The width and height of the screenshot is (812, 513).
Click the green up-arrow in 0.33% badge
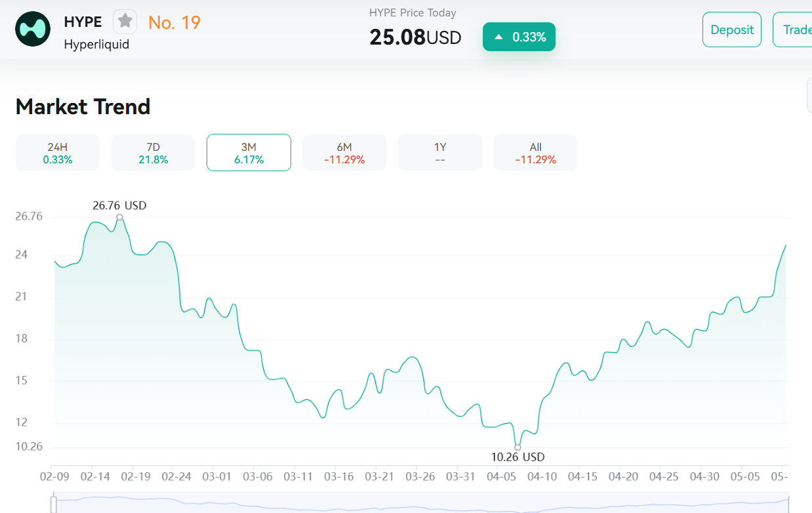pos(498,37)
